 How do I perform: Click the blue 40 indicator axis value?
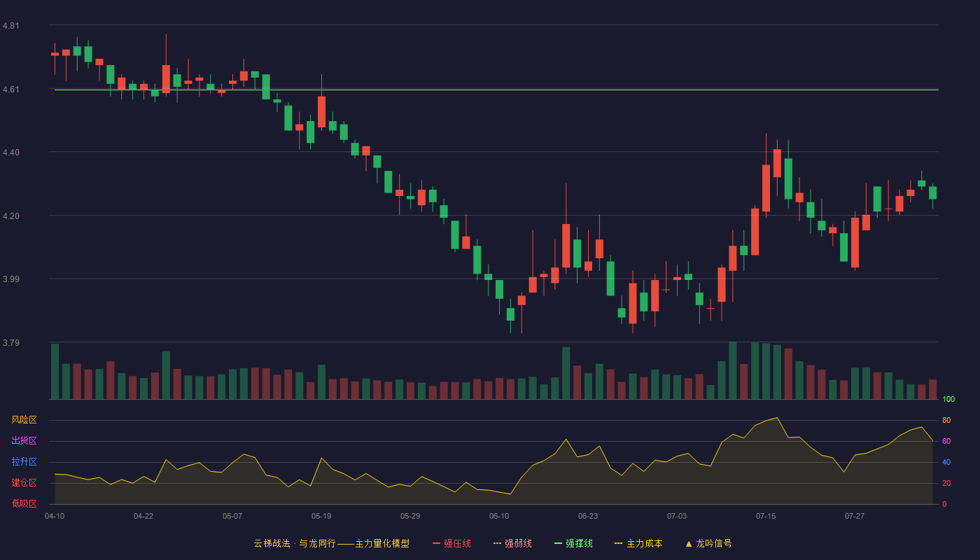(x=946, y=462)
